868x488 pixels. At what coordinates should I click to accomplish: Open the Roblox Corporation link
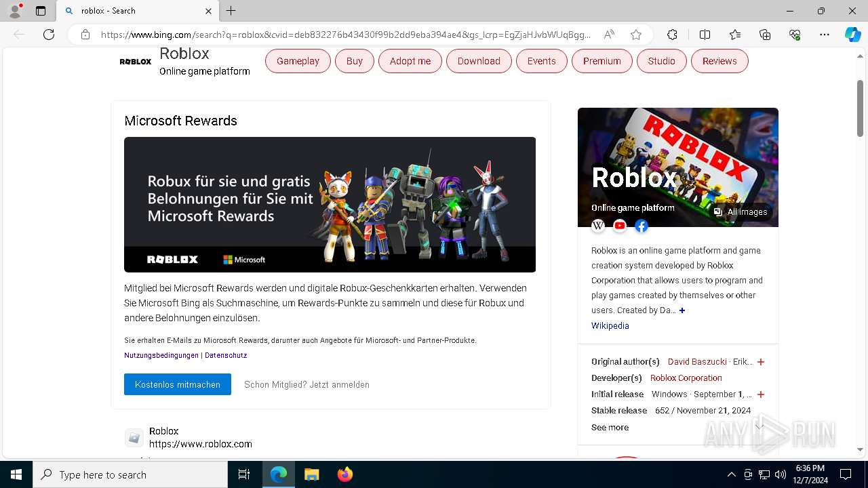point(686,378)
